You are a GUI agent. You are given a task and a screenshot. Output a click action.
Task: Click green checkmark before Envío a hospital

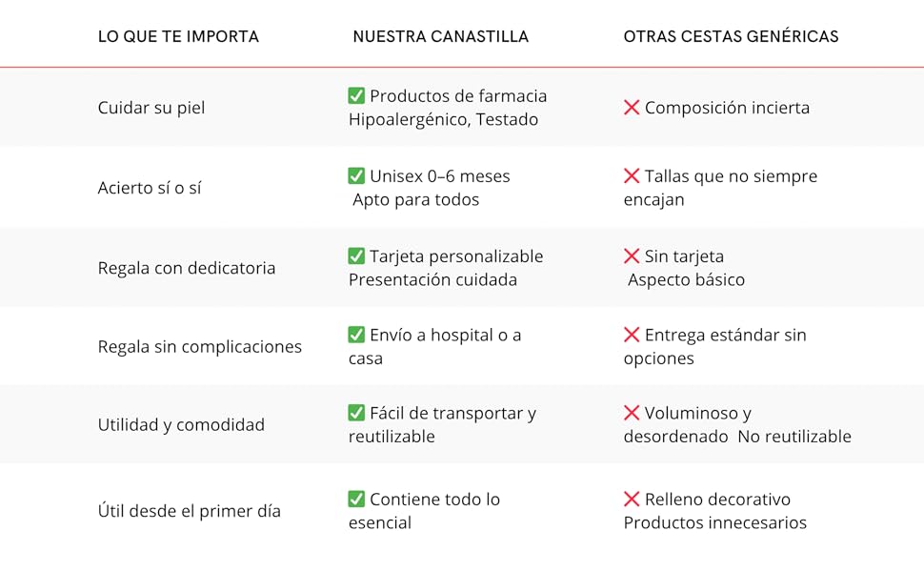[x=356, y=335]
